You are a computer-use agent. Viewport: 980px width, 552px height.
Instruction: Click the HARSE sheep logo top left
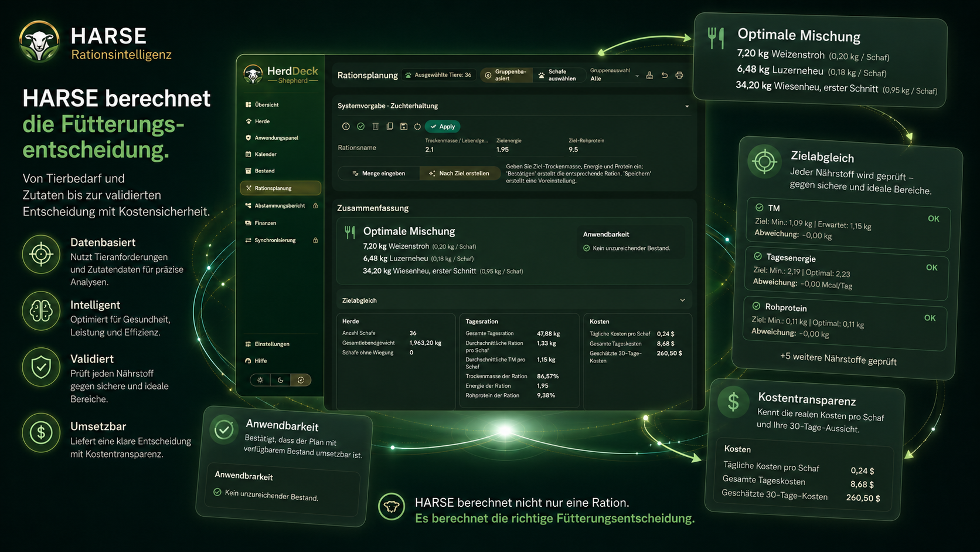tap(39, 42)
